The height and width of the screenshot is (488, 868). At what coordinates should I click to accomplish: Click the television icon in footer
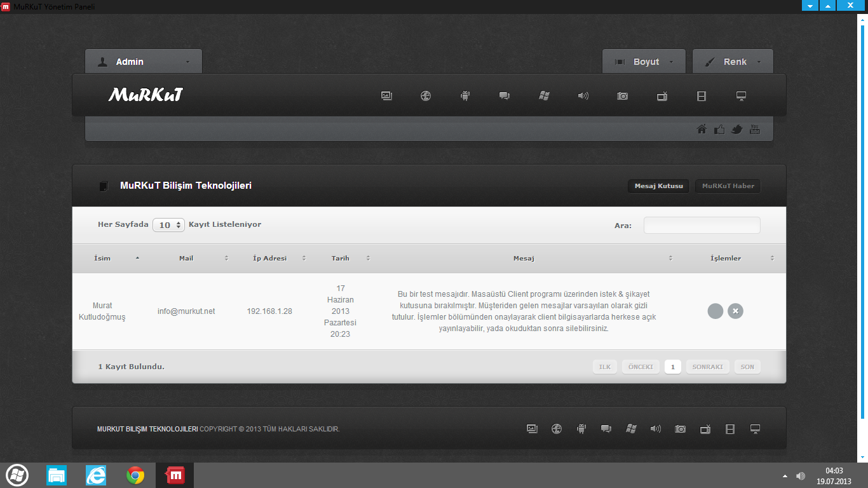(x=705, y=429)
